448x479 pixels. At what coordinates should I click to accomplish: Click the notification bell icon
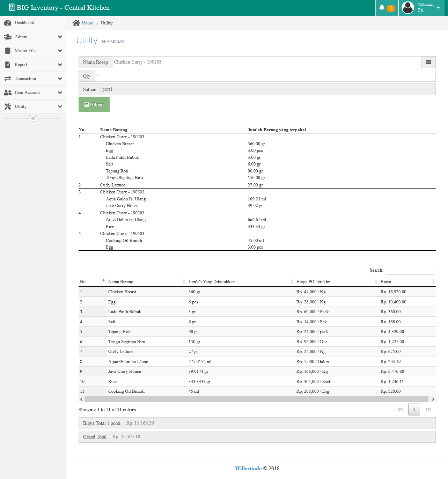pyautogui.click(x=382, y=7)
